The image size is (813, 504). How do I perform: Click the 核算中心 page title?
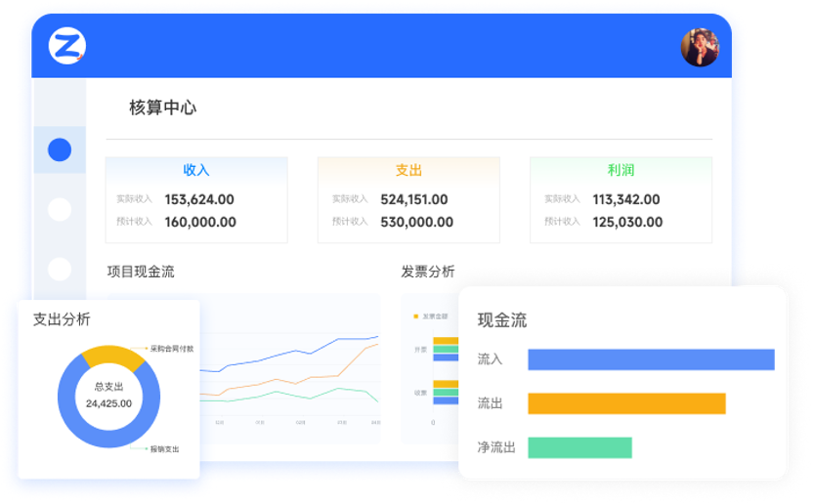point(162,107)
